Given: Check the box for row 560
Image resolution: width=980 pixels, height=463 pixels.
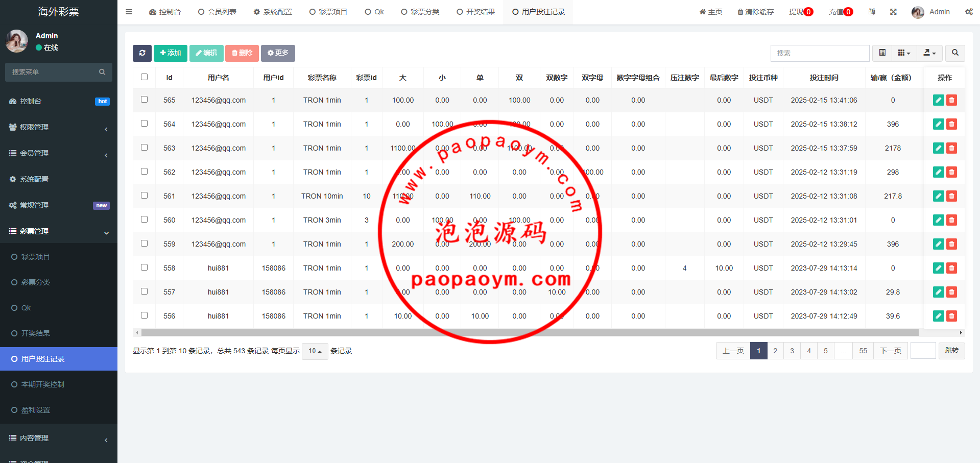Looking at the screenshot, I should click(x=144, y=220).
